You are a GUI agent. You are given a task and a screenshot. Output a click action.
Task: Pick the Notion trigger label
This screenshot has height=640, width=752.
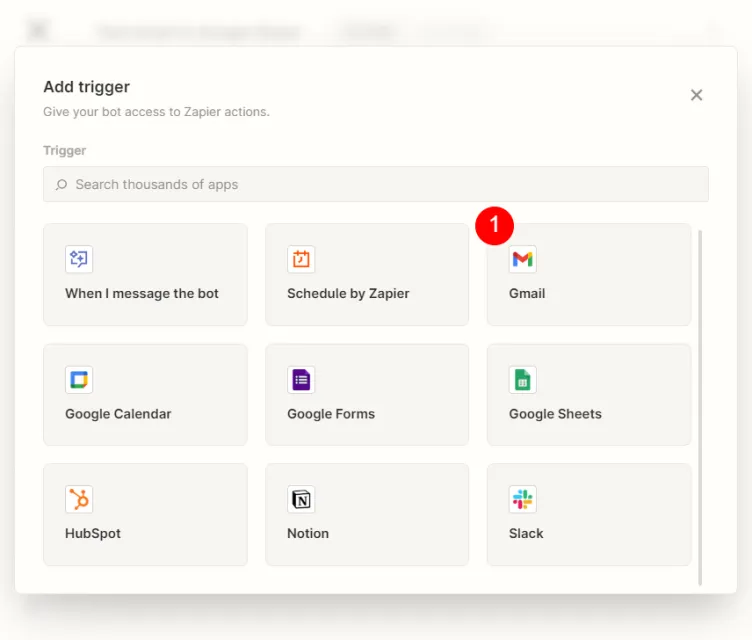pyautogui.click(x=308, y=534)
